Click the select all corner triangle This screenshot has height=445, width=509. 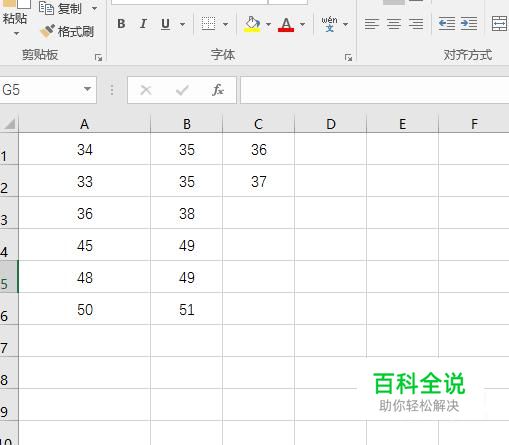tap(9, 124)
